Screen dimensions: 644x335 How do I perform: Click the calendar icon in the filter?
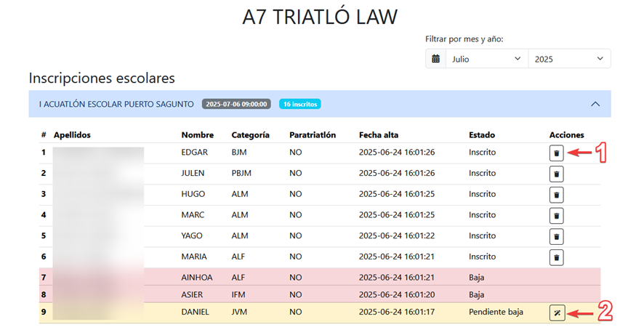[435, 59]
